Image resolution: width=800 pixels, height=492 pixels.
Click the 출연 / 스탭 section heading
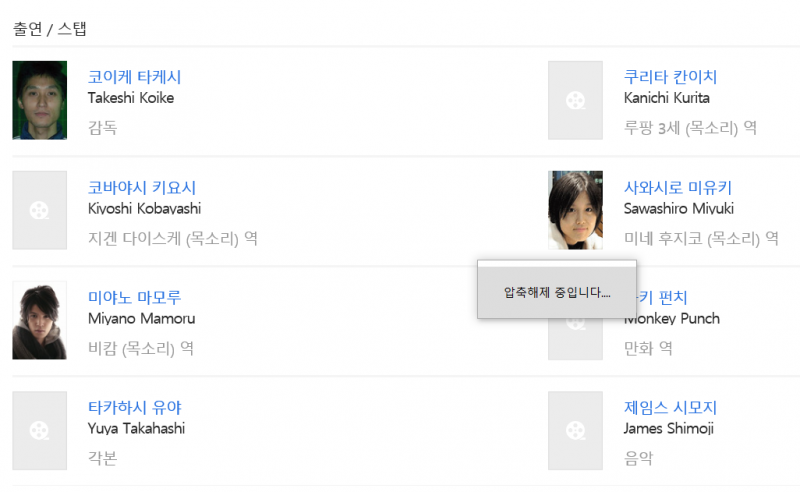click(x=50, y=29)
